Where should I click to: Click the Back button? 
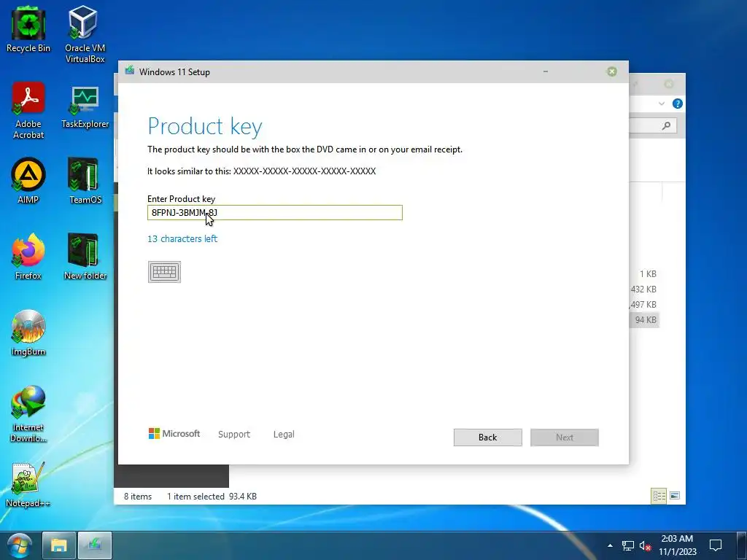(488, 437)
